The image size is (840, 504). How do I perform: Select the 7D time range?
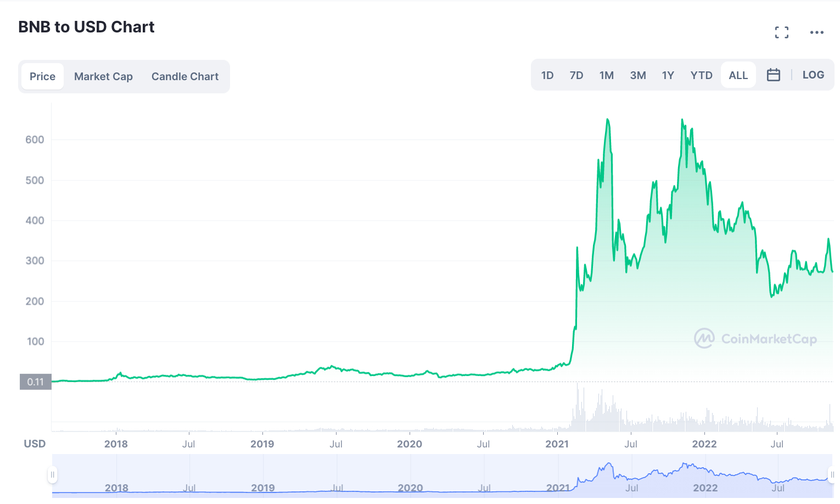click(x=576, y=75)
